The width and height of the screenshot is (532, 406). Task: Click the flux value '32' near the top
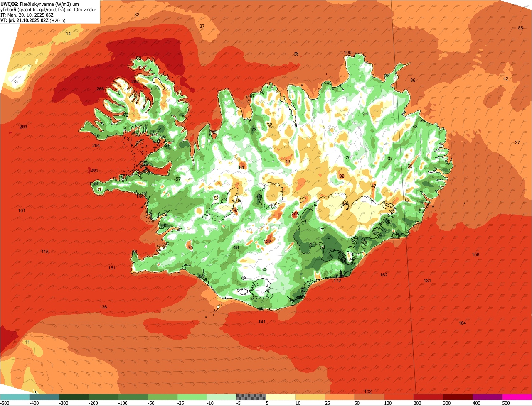(137, 15)
